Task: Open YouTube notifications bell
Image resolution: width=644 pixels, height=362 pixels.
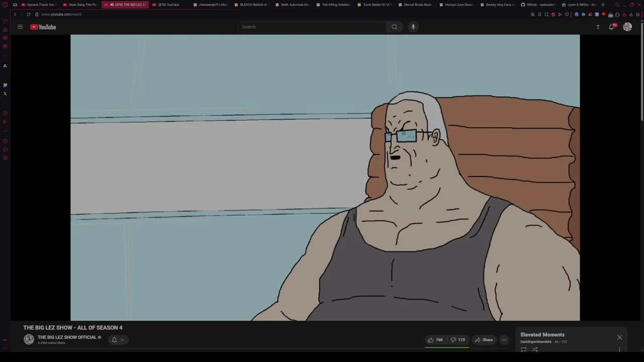Action: 611,27
